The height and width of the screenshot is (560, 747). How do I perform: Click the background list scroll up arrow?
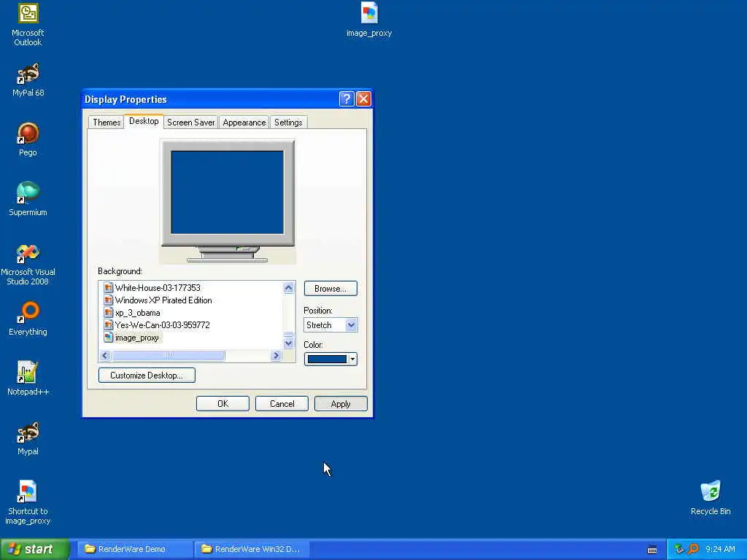289,287
